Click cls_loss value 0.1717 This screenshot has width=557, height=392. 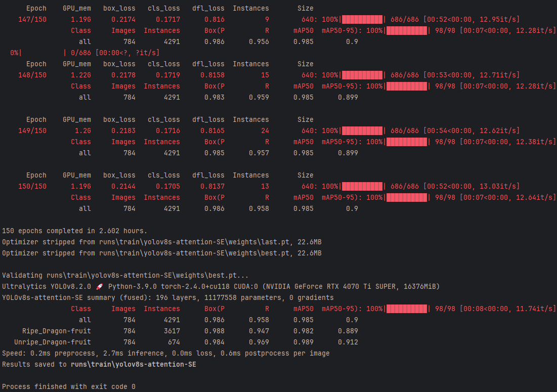tap(167, 20)
